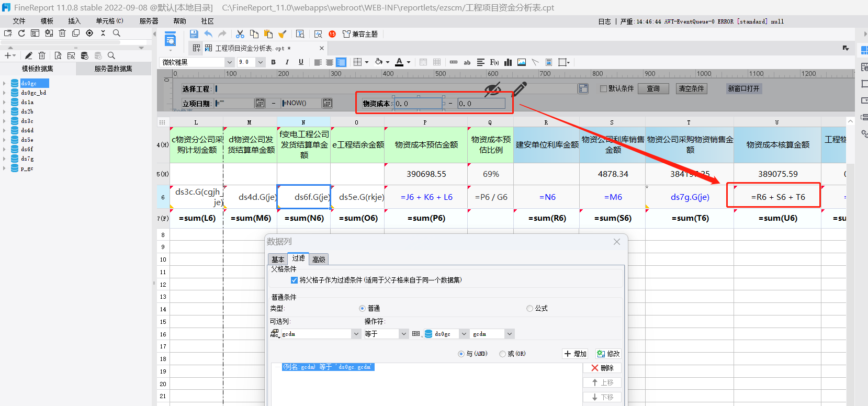
Task: Insert slash line icon
Action: tap(535, 62)
